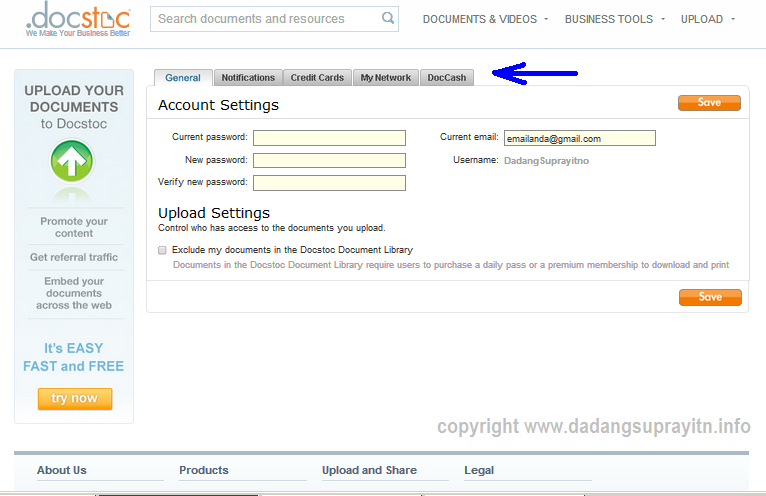This screenshot has width=766, height=496.
Task: Click the bottom Save button
Action: [x=710, y=297]
